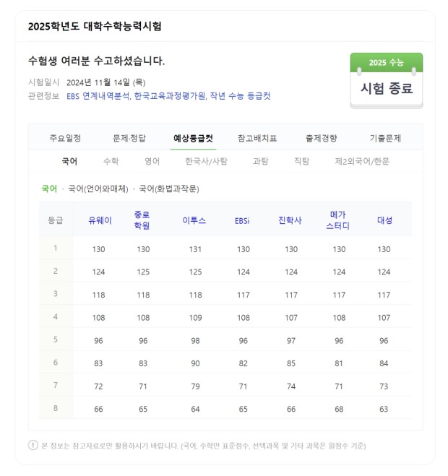Switch to the 문제·정답 tab
Image resolution: width=448 pixels, height=476 pixels.
tap(129, 138)
